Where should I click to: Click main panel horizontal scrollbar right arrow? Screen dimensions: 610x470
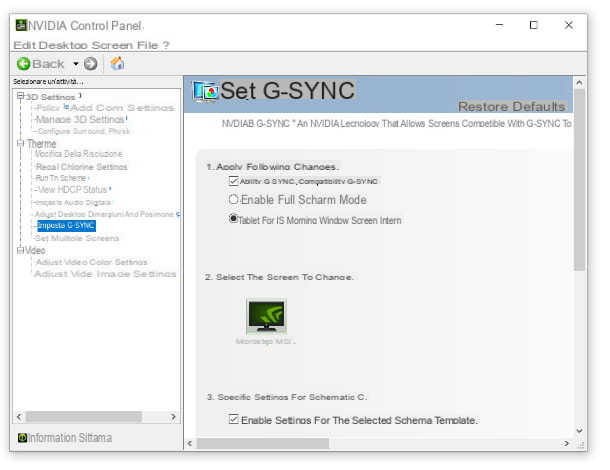point(567,443)
